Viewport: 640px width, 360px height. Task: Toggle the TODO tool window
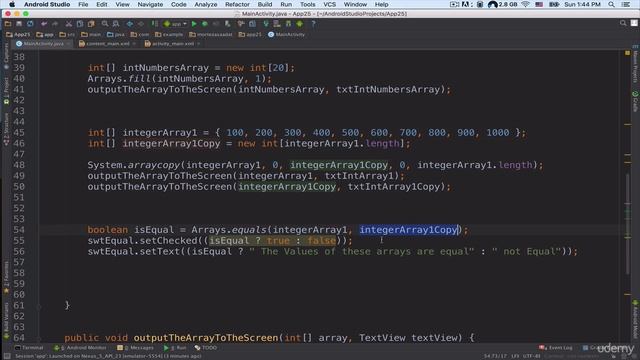tap(206, 348)
